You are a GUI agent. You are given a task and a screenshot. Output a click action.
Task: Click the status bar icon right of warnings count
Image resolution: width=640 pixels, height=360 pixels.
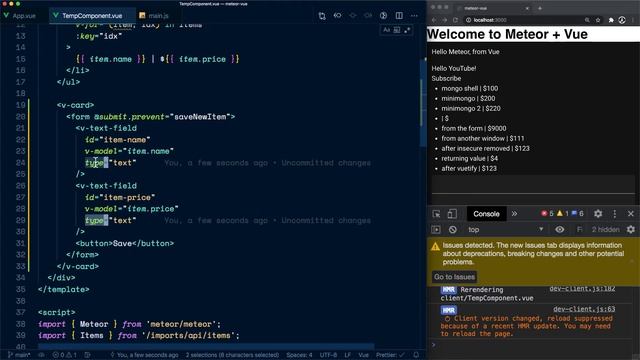pos(87,355)
